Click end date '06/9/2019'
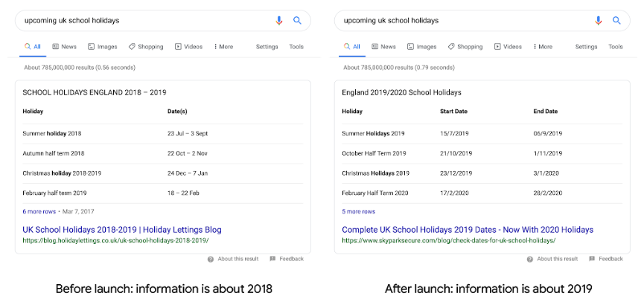The height and width of the screenshot is (302, 644). [x=547, y=133]
